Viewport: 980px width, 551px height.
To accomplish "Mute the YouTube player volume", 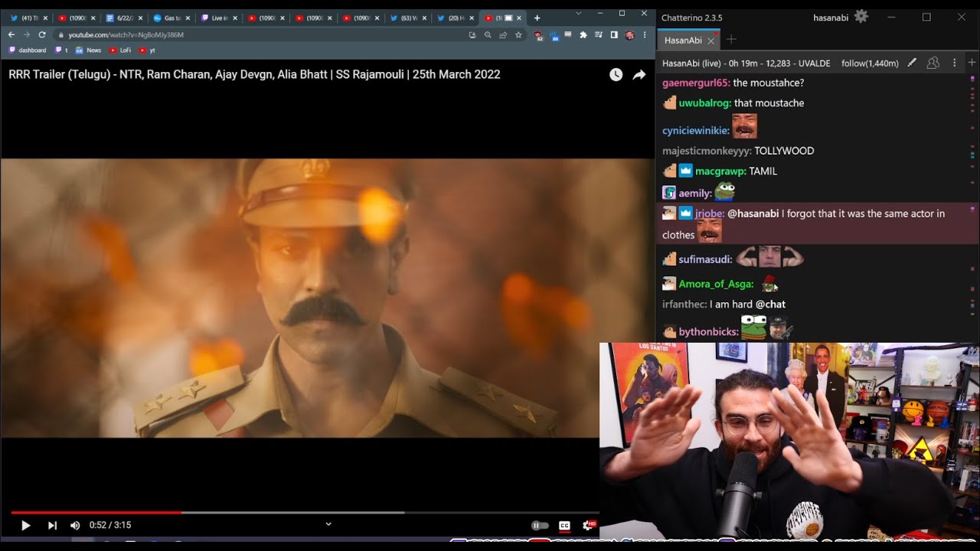I will point(75,526).
